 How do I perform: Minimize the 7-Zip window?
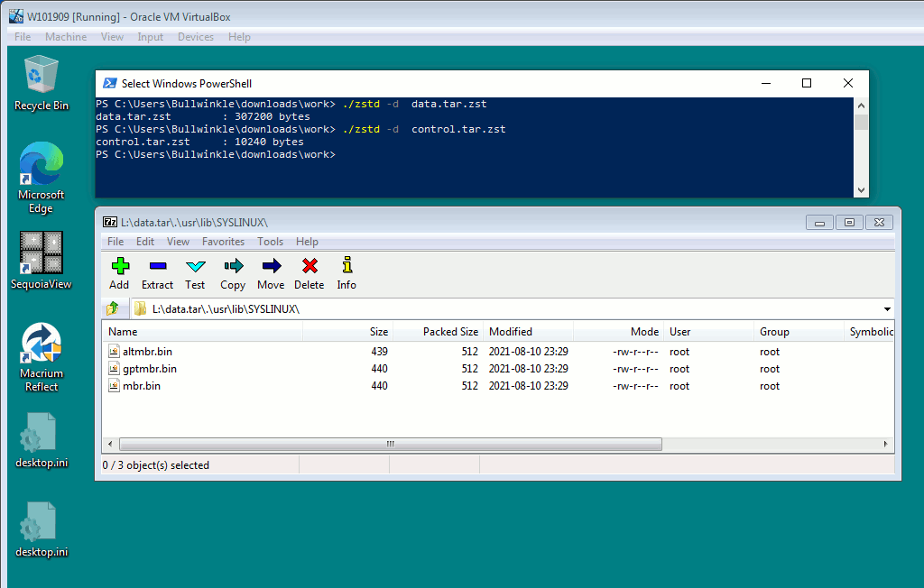pos(819,222)
